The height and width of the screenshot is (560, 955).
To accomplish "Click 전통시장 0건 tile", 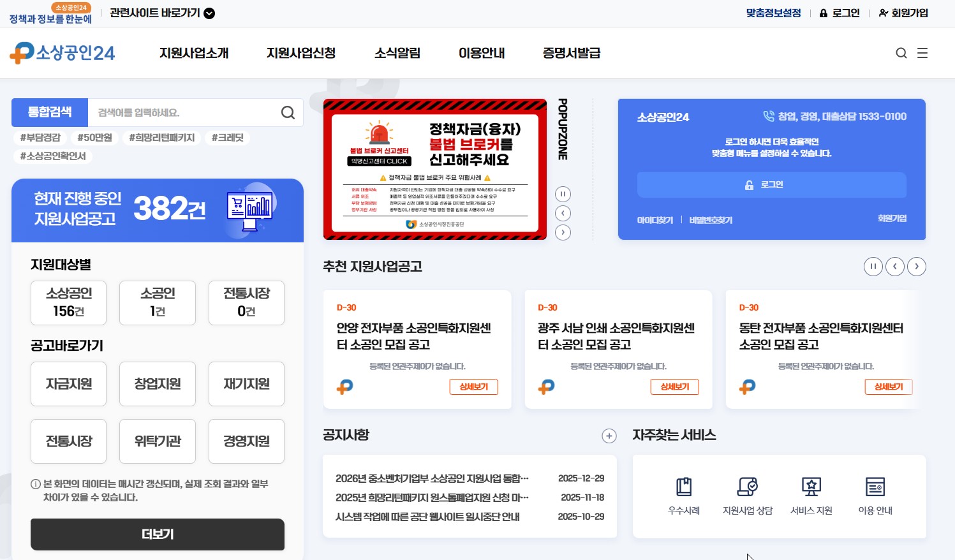I will tap(246, 303).
